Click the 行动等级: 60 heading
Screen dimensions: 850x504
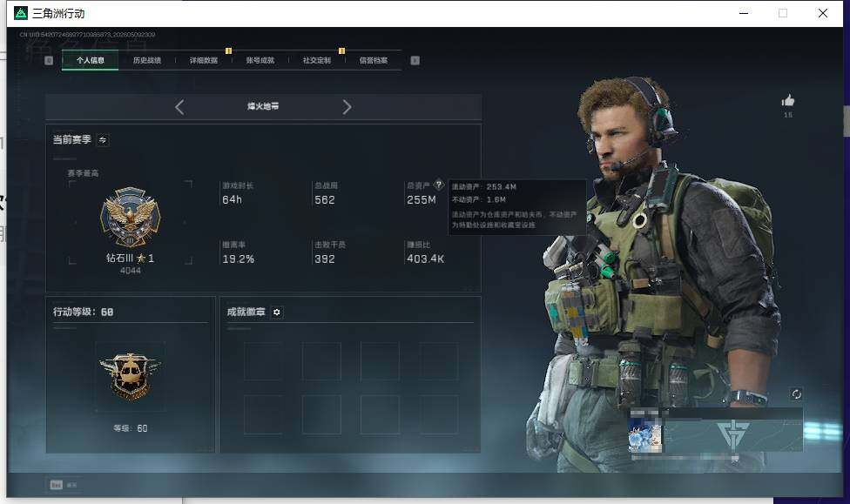pyautogui.click(x=83, y=312)
